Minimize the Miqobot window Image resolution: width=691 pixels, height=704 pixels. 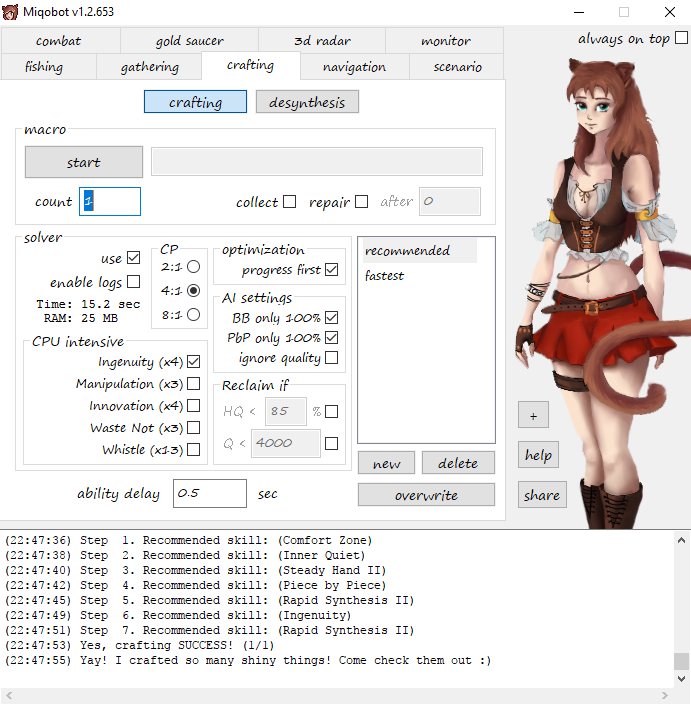pyautogui.click(x=579, y=12)
